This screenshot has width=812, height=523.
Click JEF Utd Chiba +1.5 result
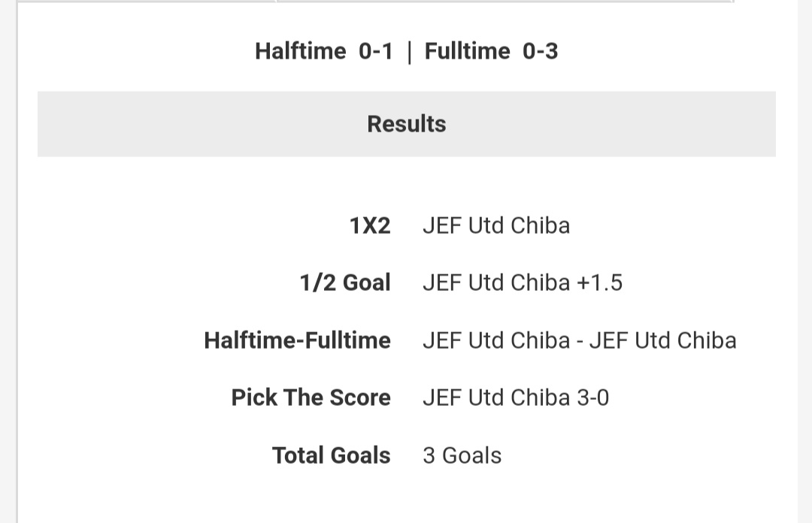pyautogui.click(x=523, y=283)
